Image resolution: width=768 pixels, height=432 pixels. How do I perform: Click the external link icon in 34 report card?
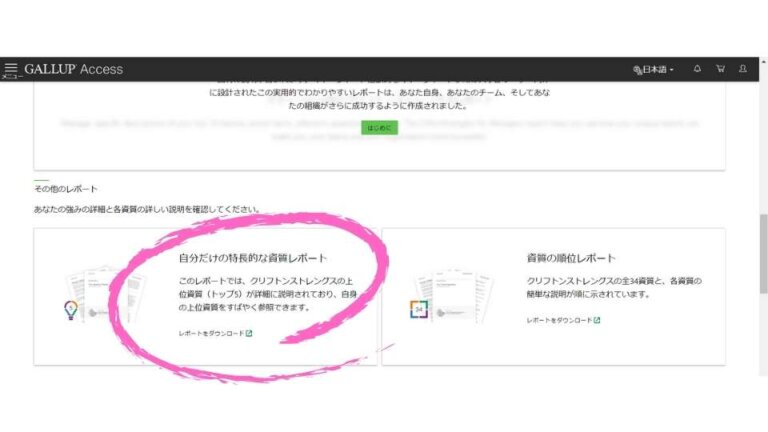597,320
